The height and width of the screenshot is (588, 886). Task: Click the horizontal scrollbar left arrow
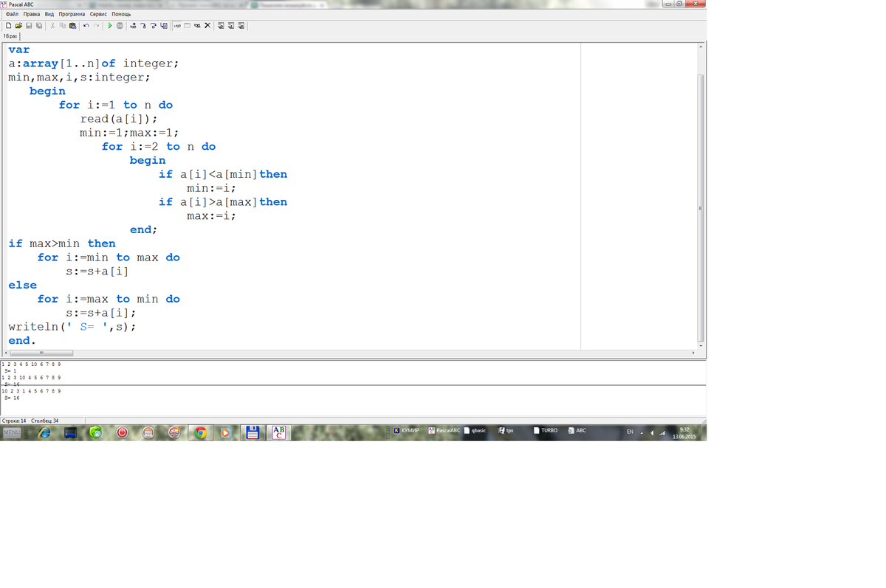(x=7, y=353)
